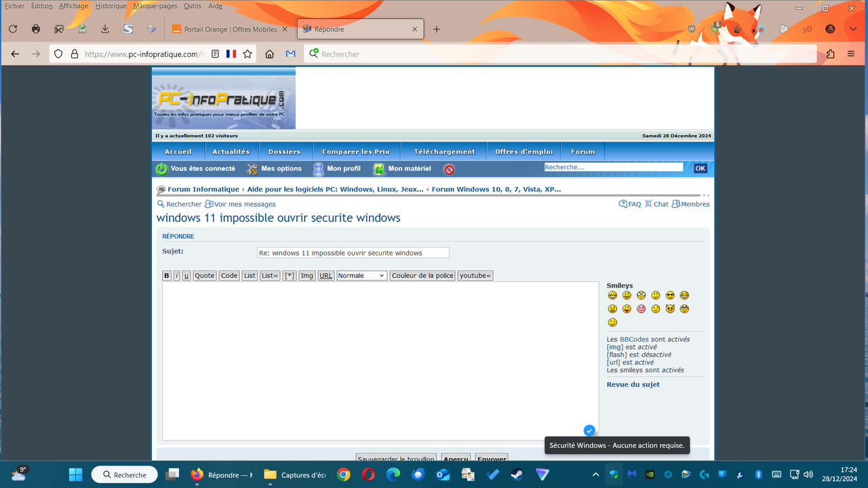
Task: Open the extensions puzzle icon
Action: coord(830,54)
